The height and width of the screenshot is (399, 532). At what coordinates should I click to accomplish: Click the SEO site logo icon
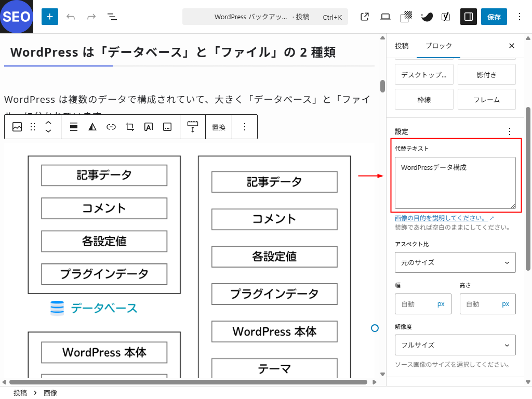[16, 16]
